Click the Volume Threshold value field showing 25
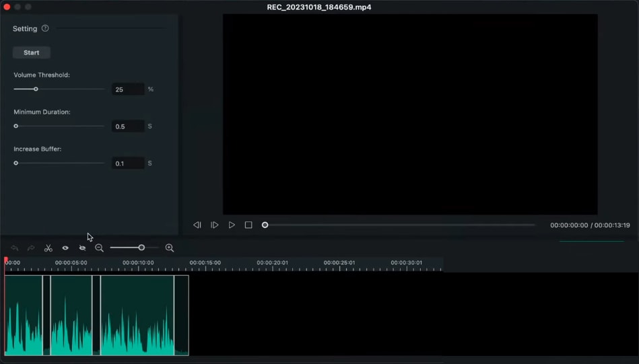639x364 pixels. pyautogui.click(x=128, y=89)
